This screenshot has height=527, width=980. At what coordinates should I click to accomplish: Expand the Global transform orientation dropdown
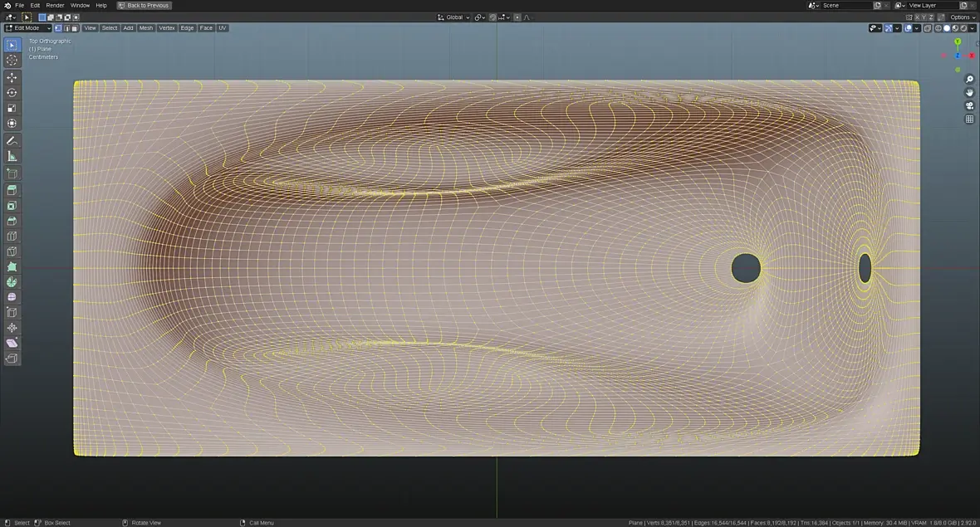453,17
